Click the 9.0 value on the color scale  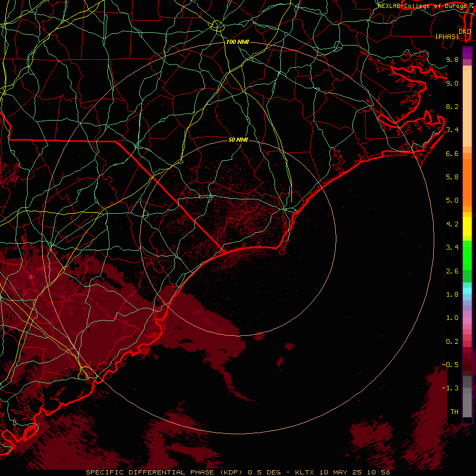(x=452, y=83)
